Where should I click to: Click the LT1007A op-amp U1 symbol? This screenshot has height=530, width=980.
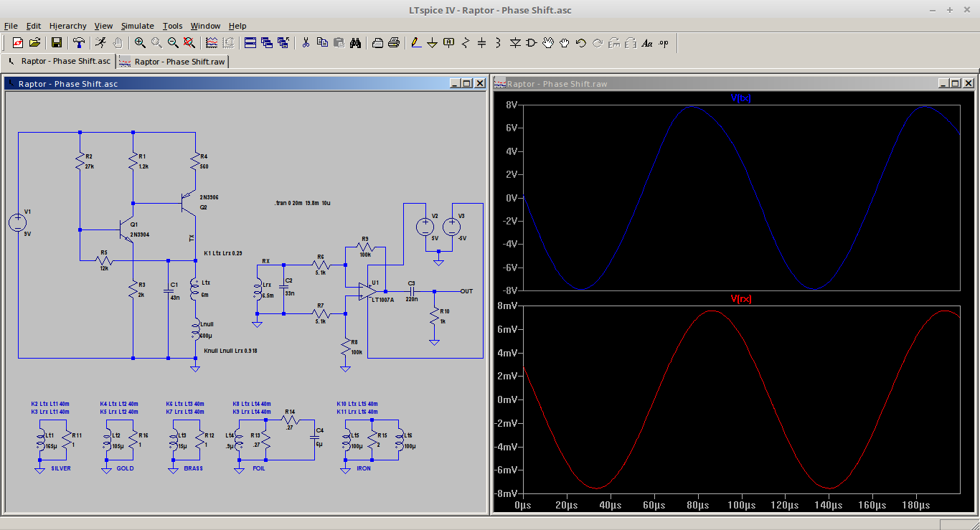point(367,291)
